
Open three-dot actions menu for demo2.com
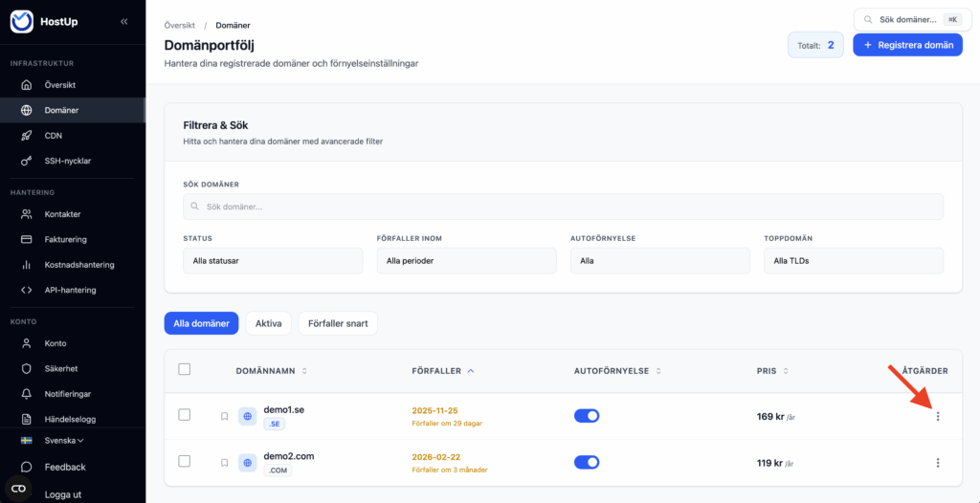[937, 463]
